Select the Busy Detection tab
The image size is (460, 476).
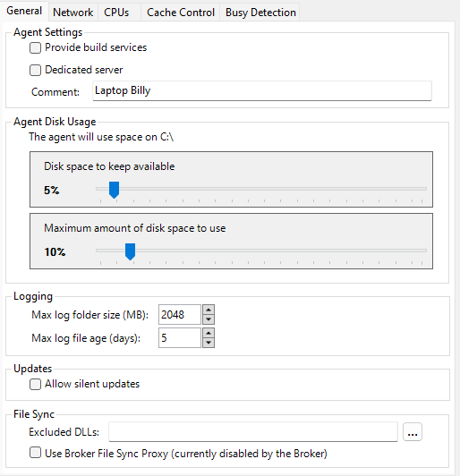[x=260, y=13]
